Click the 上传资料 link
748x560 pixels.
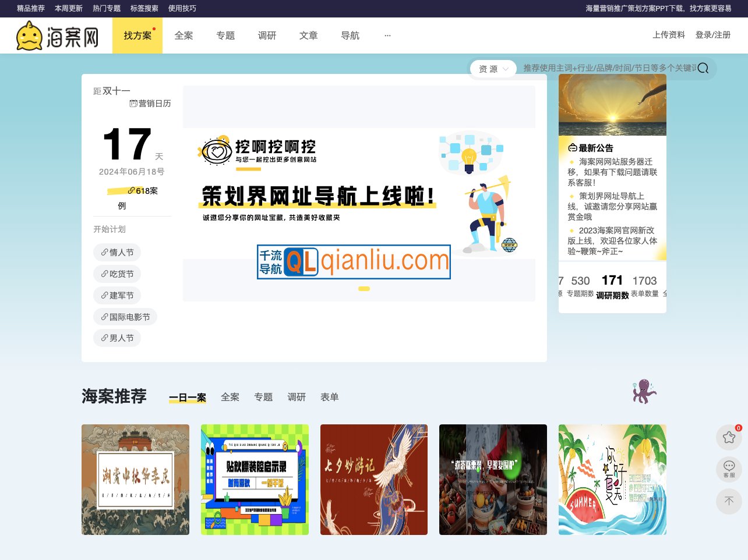click(x=669, y=35)
